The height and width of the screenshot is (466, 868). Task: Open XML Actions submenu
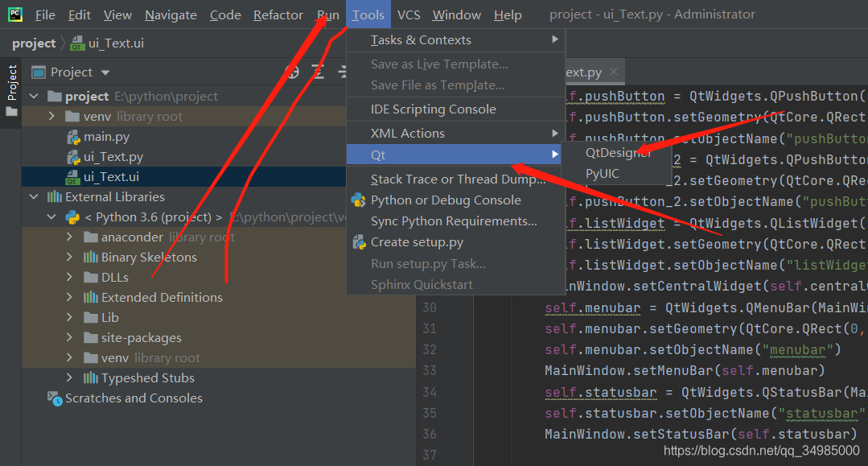[x=455, y=133]
